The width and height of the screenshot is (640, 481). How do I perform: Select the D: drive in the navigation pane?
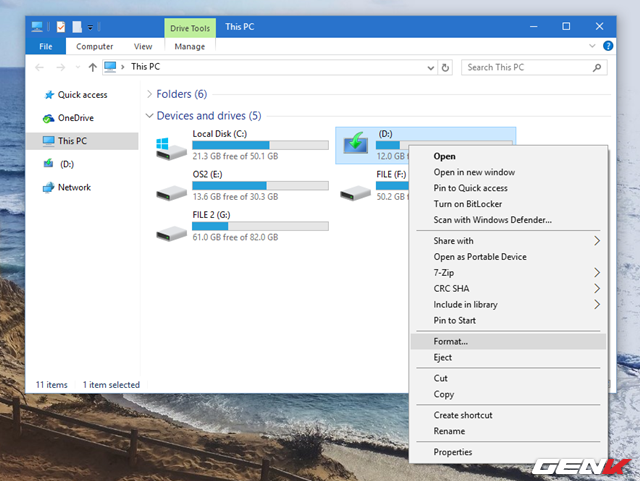point(67,164)
